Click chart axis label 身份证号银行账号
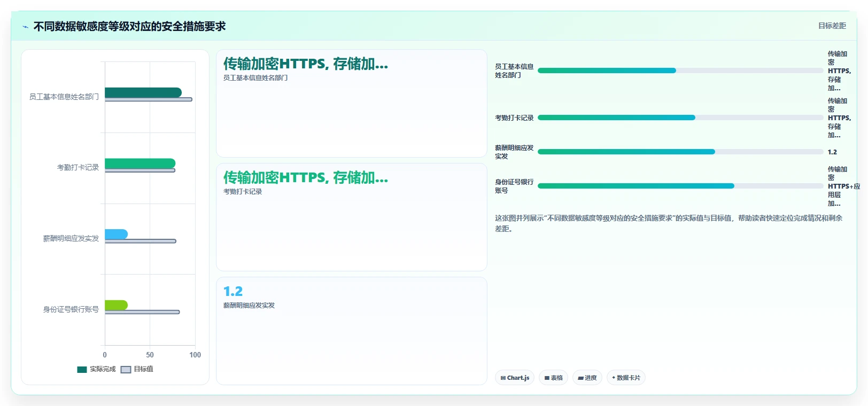Screen dimensions: 868x406 point(71,309)
